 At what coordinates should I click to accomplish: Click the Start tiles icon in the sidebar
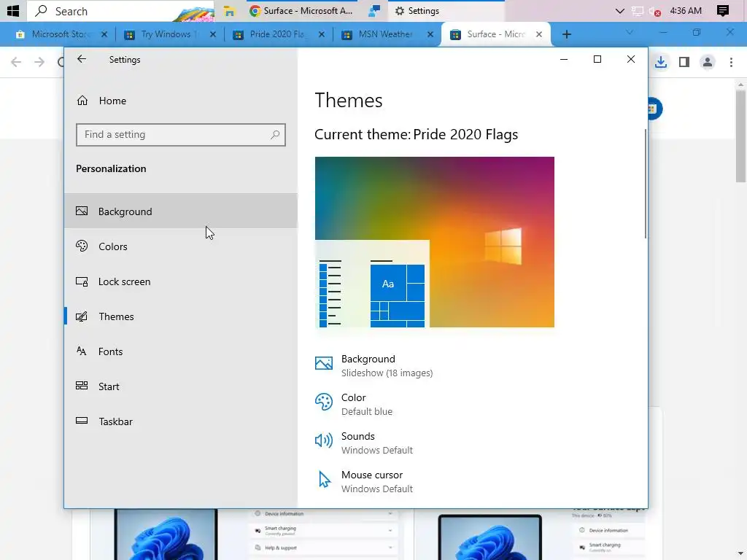82,386
